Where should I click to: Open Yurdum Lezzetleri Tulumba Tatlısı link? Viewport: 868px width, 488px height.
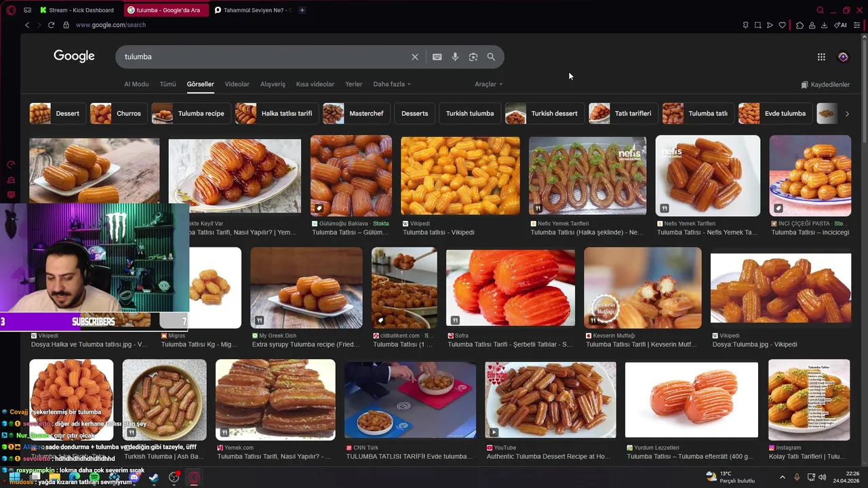pos(690,457)
